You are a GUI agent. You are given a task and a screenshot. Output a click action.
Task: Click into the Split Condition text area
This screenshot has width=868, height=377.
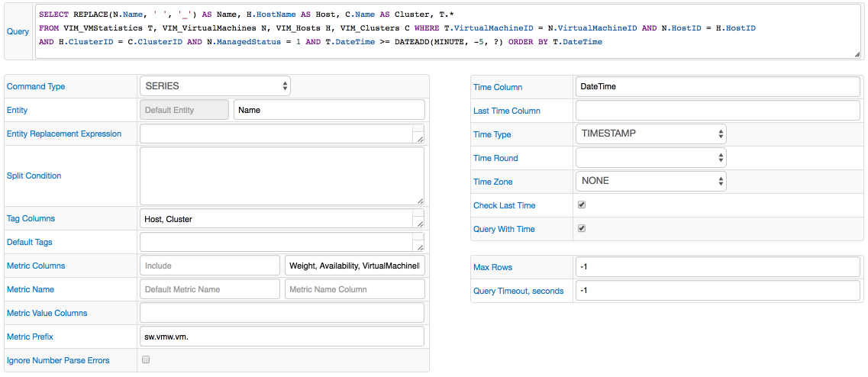pyautogui.click(x=282, y=176)
